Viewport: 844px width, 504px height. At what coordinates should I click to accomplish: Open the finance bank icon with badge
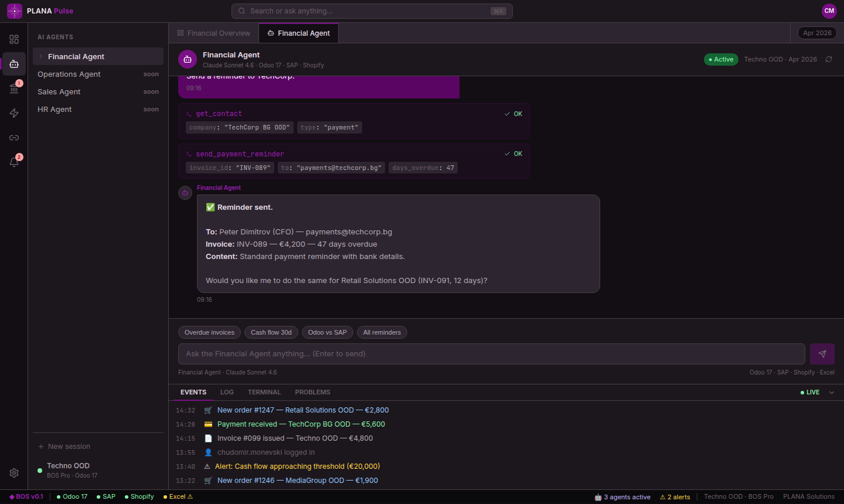pos(14,88)
